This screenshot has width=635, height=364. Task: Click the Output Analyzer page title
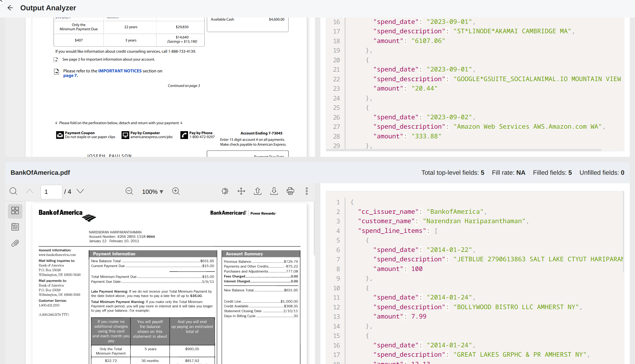48,8
